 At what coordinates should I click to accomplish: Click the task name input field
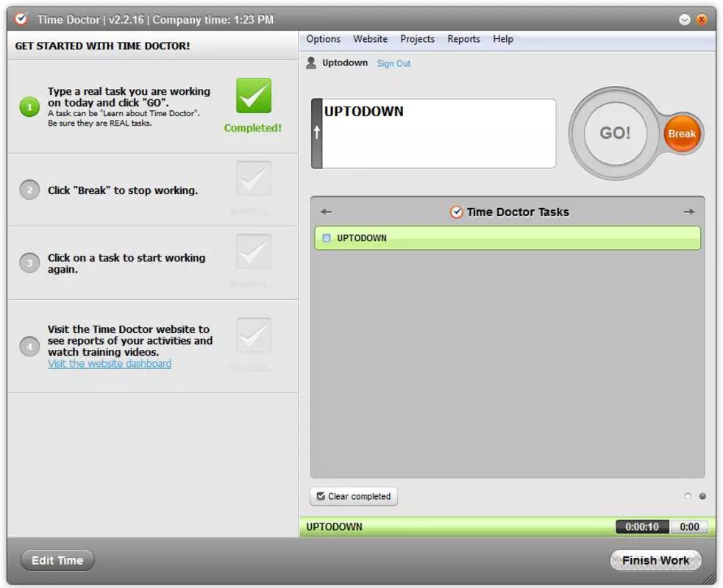[x=438, y=133]
